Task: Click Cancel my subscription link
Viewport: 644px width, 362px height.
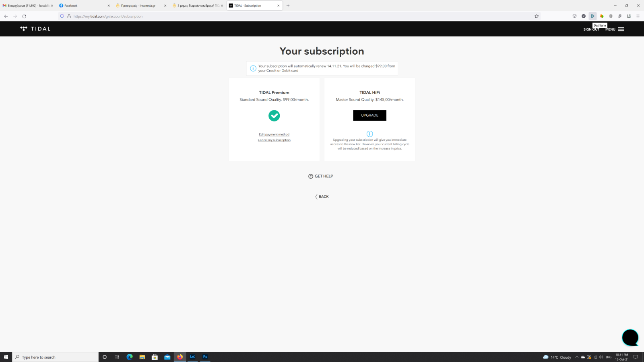Action: [274, 140]
